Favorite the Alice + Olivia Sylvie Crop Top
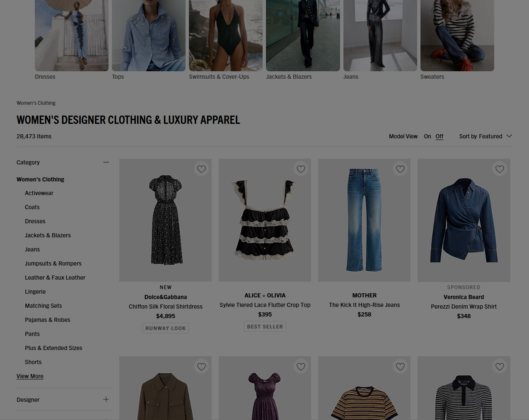Screen dimensions: 529x420 point(301,169)
